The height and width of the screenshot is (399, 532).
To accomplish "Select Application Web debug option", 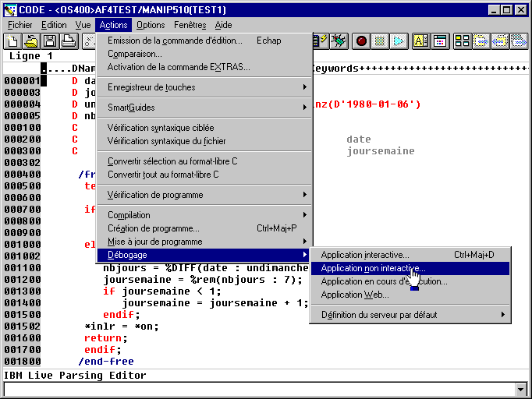I will tap(354, 295).
